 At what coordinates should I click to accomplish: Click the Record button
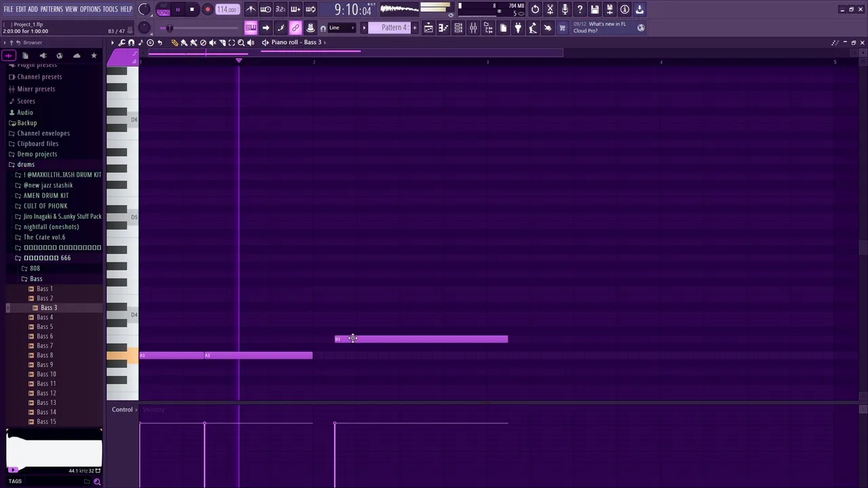(x=208, y=10)
